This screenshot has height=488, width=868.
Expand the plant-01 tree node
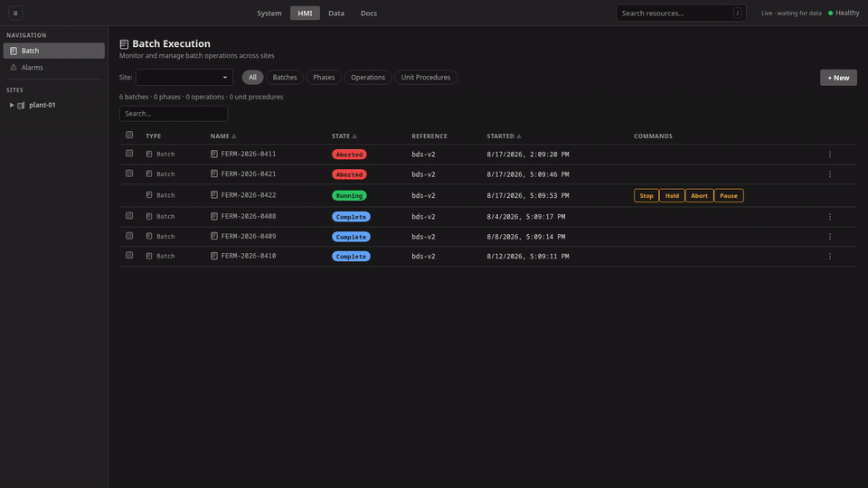[x=12, y=105]
